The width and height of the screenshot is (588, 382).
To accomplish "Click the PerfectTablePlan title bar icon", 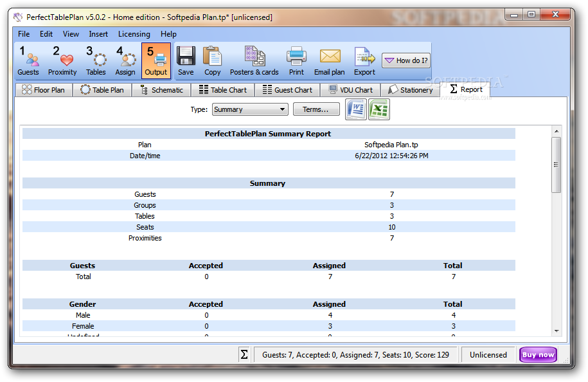I will (17, 17).
